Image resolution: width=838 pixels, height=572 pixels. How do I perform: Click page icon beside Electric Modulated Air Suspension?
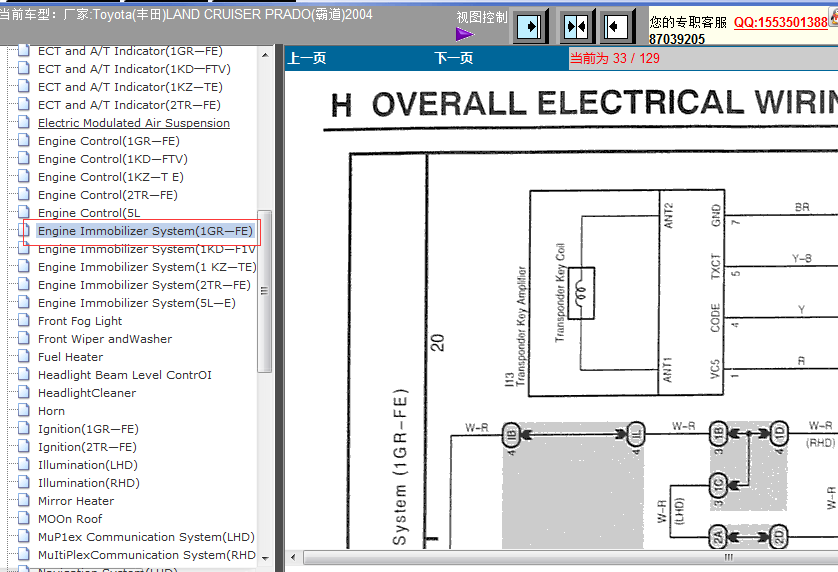24,122
